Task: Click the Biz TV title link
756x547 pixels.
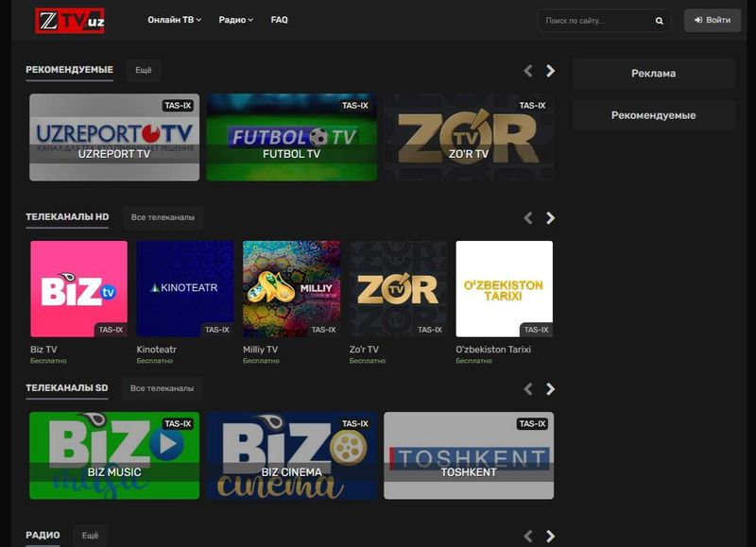Action: 43,350
